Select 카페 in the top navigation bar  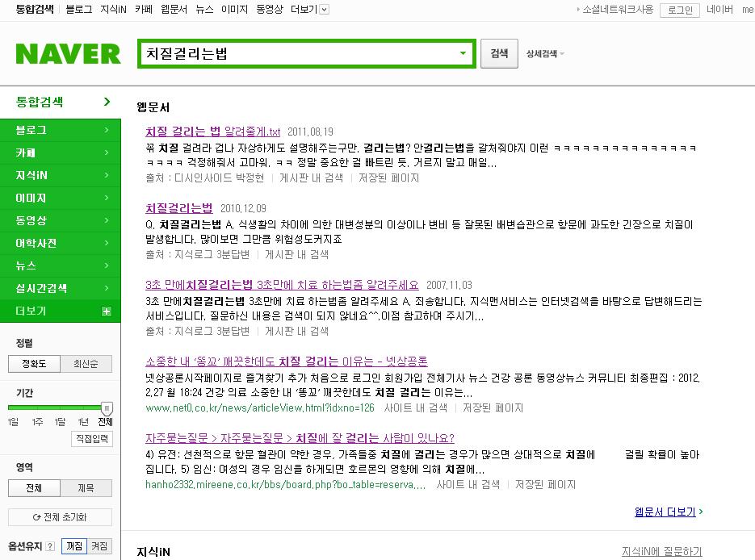click(144, 9)
